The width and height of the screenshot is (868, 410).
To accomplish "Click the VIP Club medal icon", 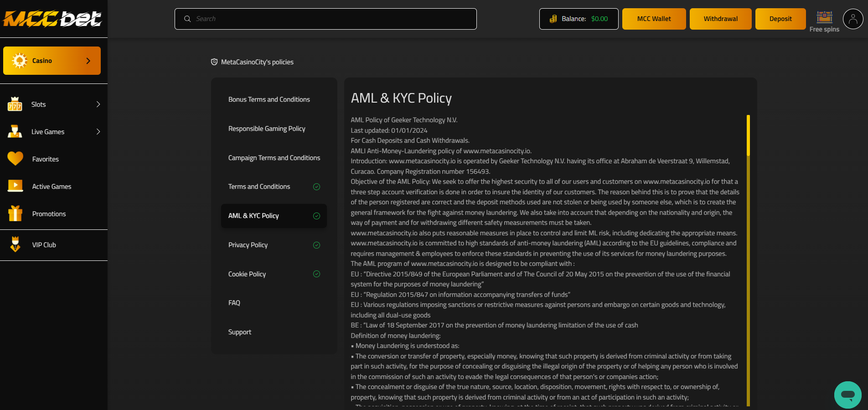I will [15, 244].
